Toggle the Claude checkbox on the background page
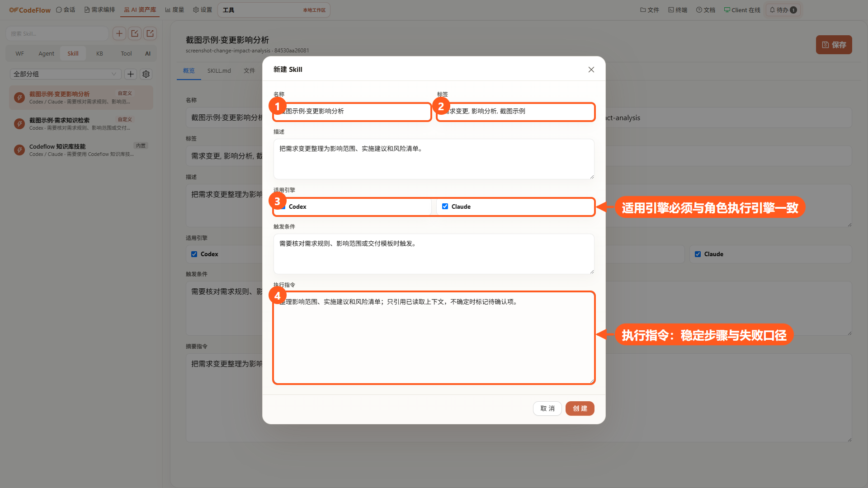 (x=698, y=254)
